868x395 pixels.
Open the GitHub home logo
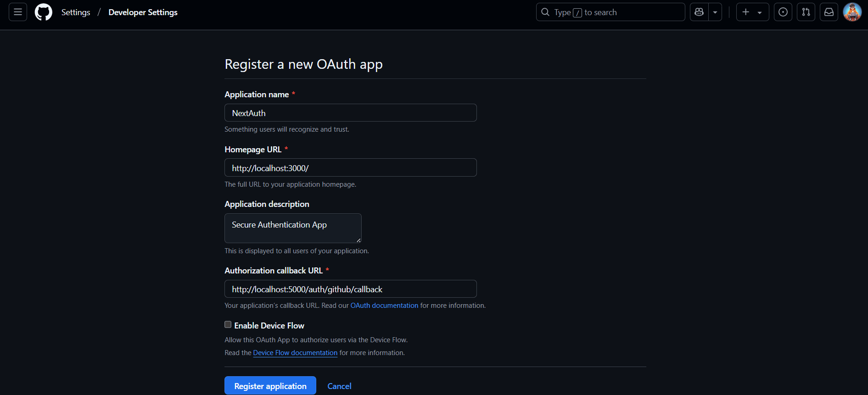pos(43,12)
